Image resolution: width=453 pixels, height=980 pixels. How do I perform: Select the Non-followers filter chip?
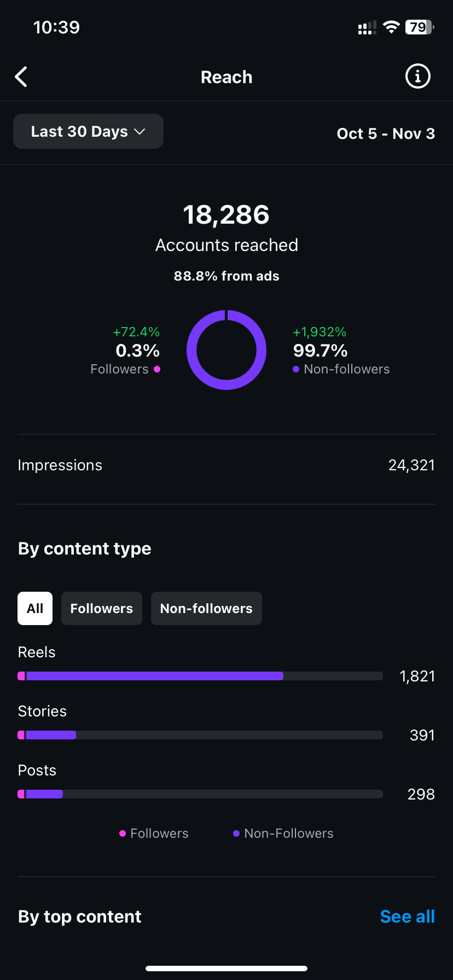click(x=206, y=608)
